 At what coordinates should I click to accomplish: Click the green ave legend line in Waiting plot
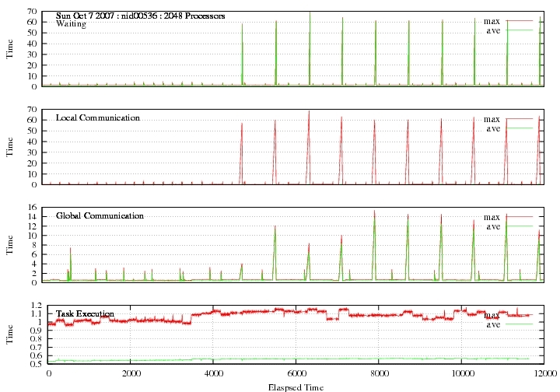519,30
